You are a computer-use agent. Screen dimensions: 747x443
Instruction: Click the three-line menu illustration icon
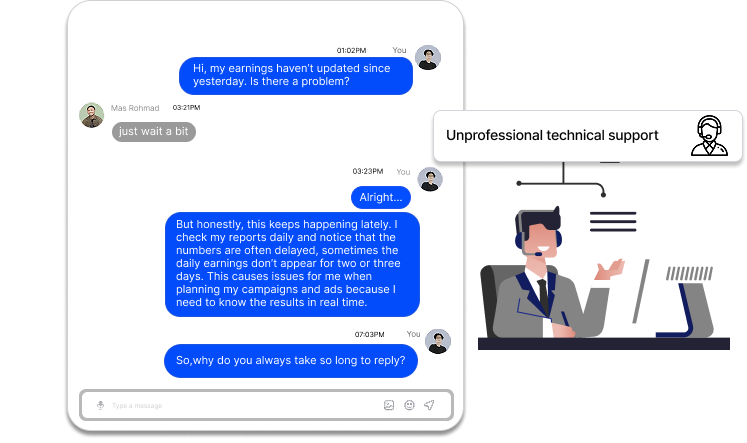click(613, 222)
